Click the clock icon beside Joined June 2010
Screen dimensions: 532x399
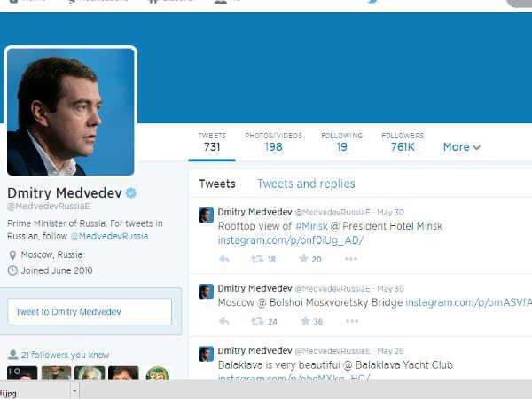[x=12, y=270]
